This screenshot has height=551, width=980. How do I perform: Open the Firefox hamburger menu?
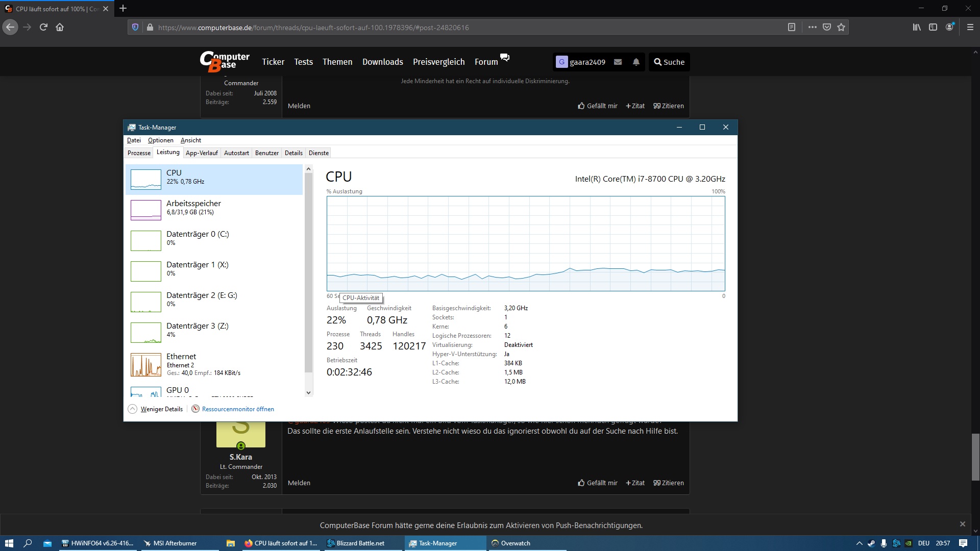pos(970,28)
